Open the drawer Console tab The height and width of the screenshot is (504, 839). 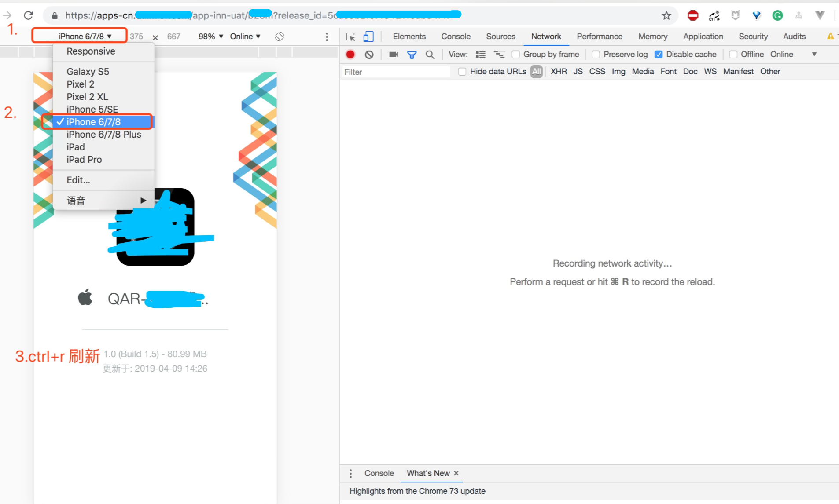pos(379,473)
